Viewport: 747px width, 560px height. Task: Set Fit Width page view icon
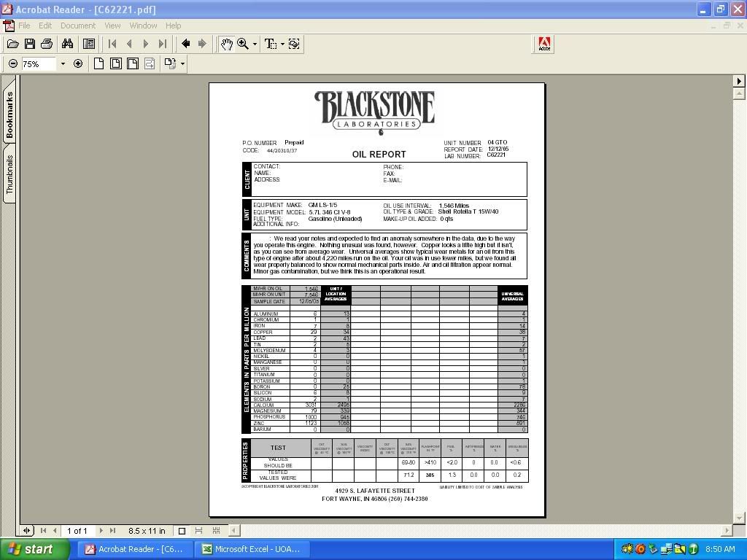click(133, 64)
